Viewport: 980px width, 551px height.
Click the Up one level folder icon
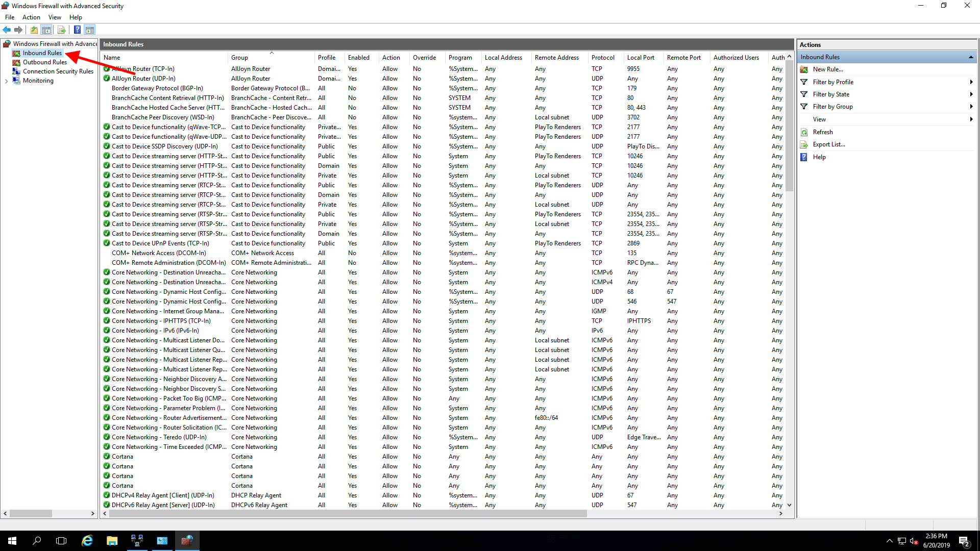(34, 30)
